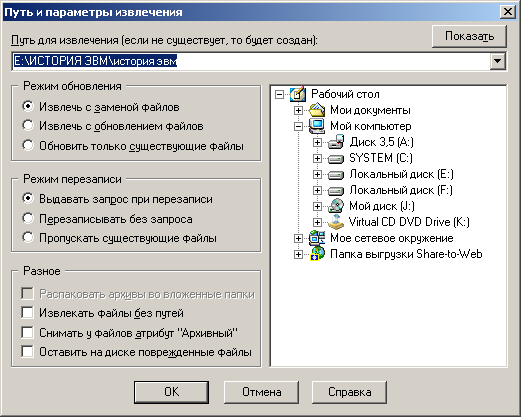
Task: Click the Мой компьютер computer icon
Action: pos(317,126)
